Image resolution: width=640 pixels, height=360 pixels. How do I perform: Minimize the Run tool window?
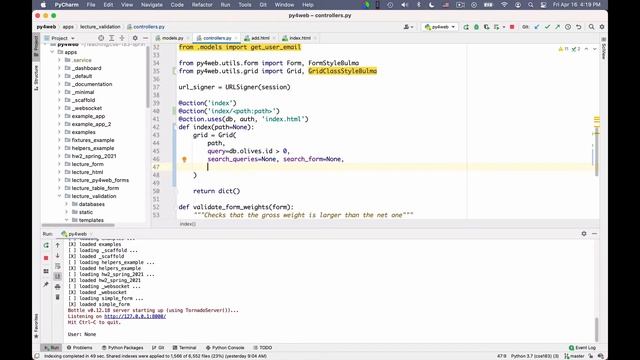pos(594,233)
